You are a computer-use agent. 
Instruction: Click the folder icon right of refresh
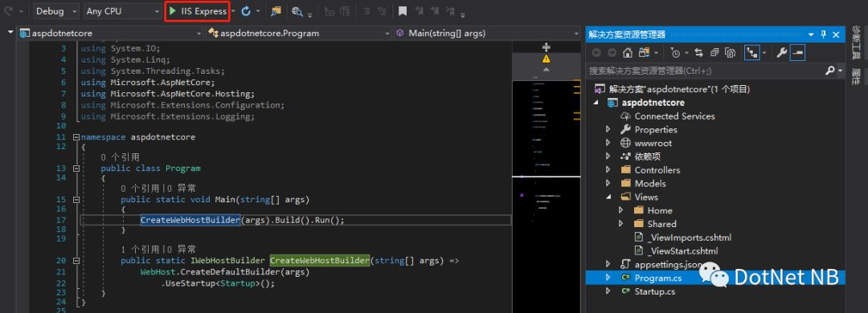pyautogui.click(x=276, y=11)
